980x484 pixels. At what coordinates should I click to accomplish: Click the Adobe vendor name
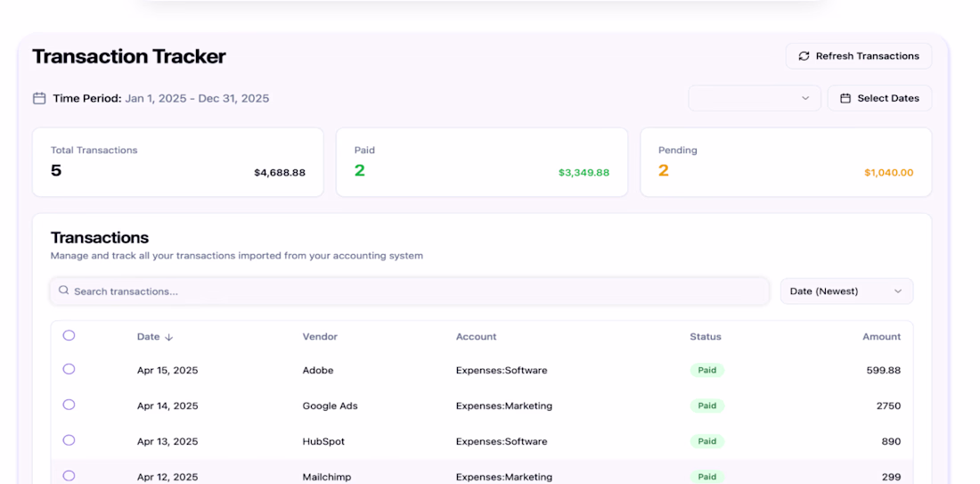click(x=318, y=370)
